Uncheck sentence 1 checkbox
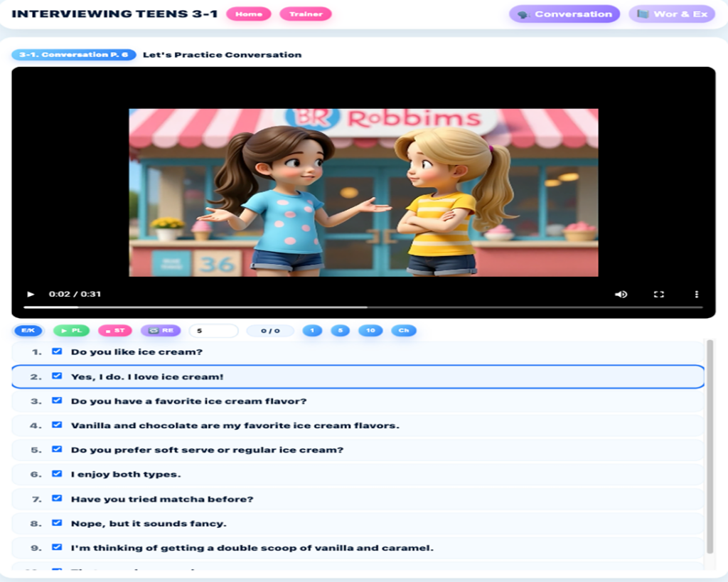The width and height of the screenshot is (728, 582). coord(57,351)
